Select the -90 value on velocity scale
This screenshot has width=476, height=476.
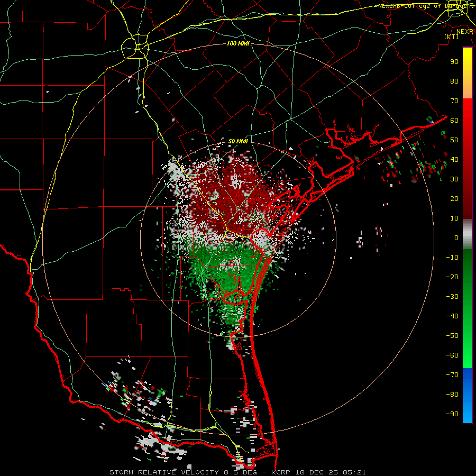click(452, 414)
